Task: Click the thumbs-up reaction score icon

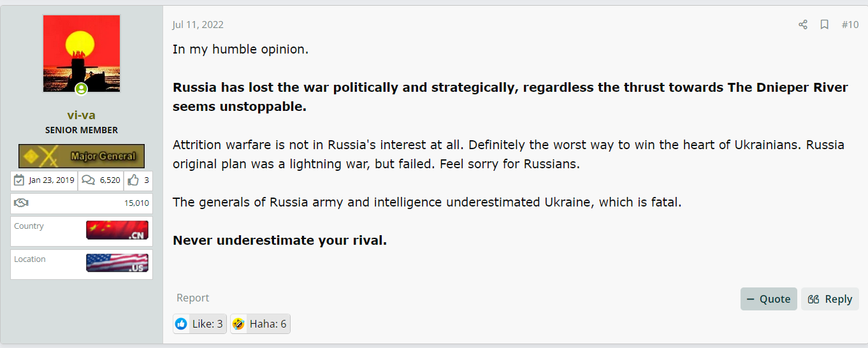Action: click(x=133, y=180)
